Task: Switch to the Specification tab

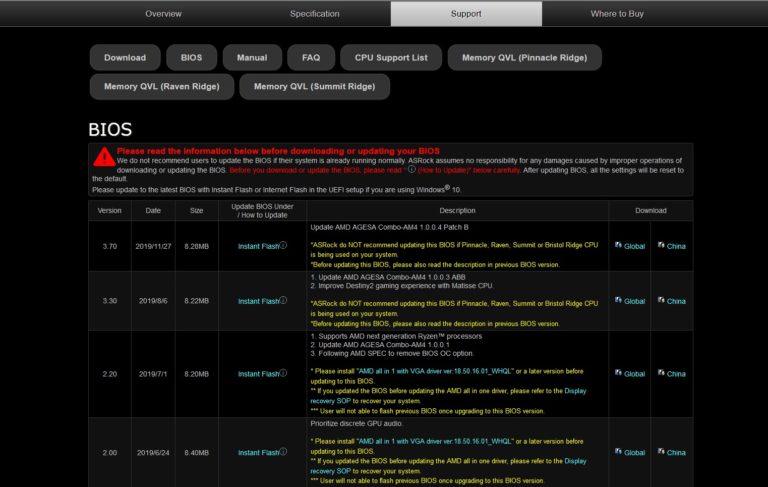Action: (314, 14)
